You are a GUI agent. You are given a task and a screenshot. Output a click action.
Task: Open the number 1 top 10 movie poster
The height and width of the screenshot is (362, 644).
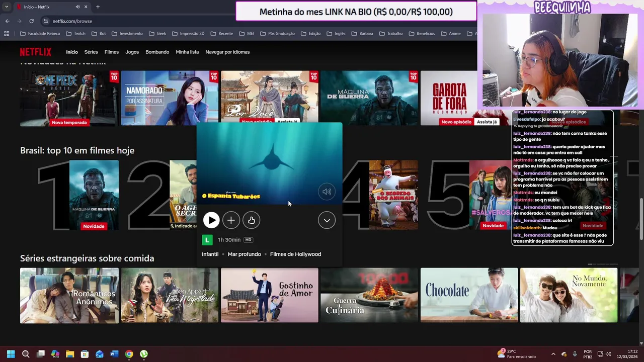[94, 195]
